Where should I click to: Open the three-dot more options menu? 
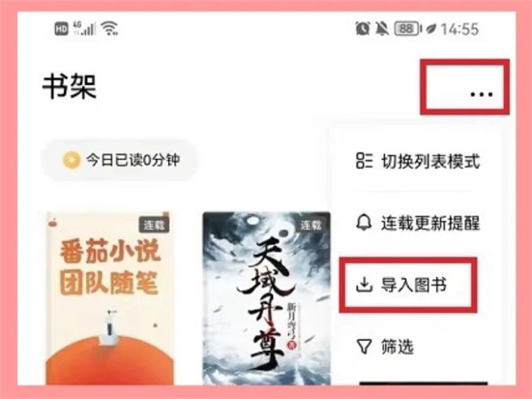[482, 94]
